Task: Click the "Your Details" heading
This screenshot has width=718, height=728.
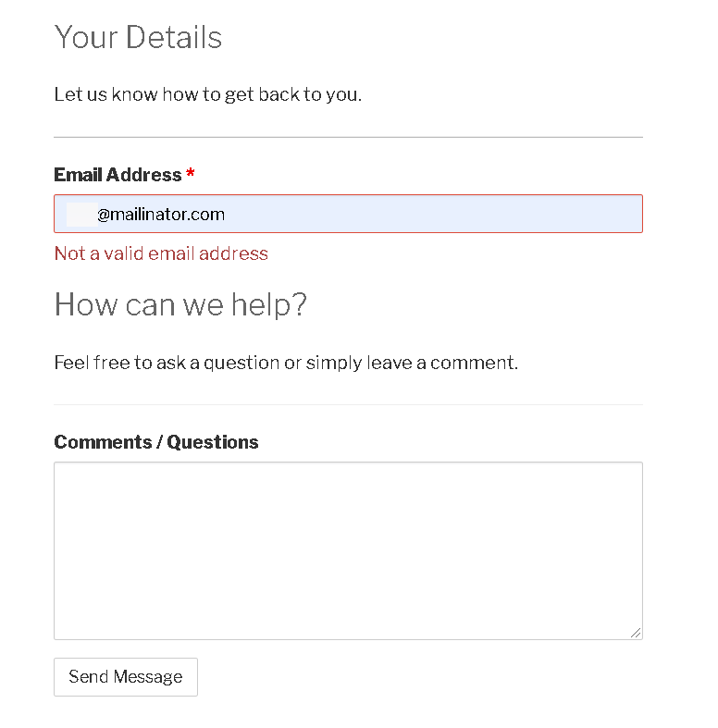Action: click(139, 37)
